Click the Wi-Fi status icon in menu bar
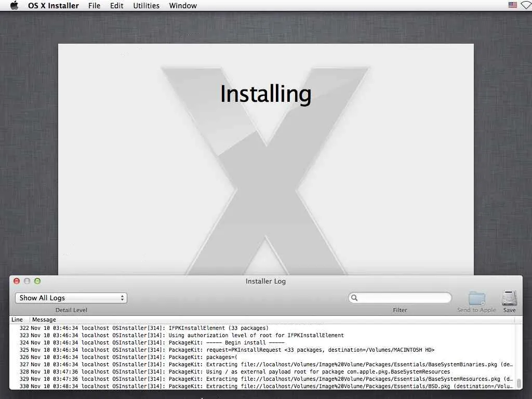Screen dimensions: 532x399 (x=527, y=5)
